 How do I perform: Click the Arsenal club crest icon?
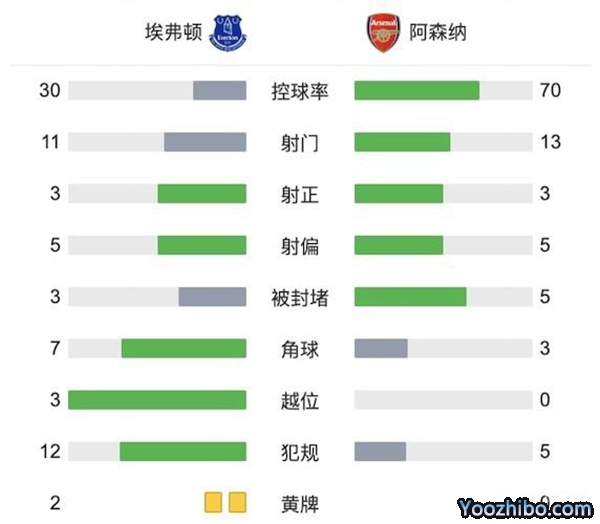tap(385, 32)
